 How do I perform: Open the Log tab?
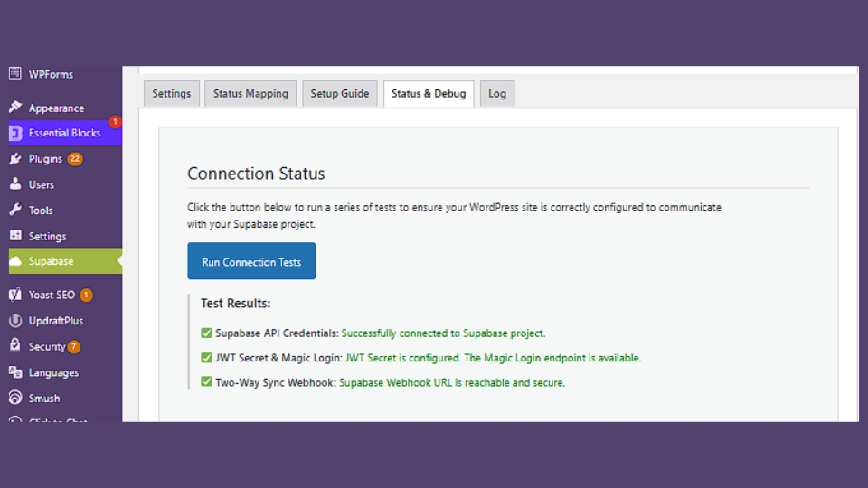(497, 93)
